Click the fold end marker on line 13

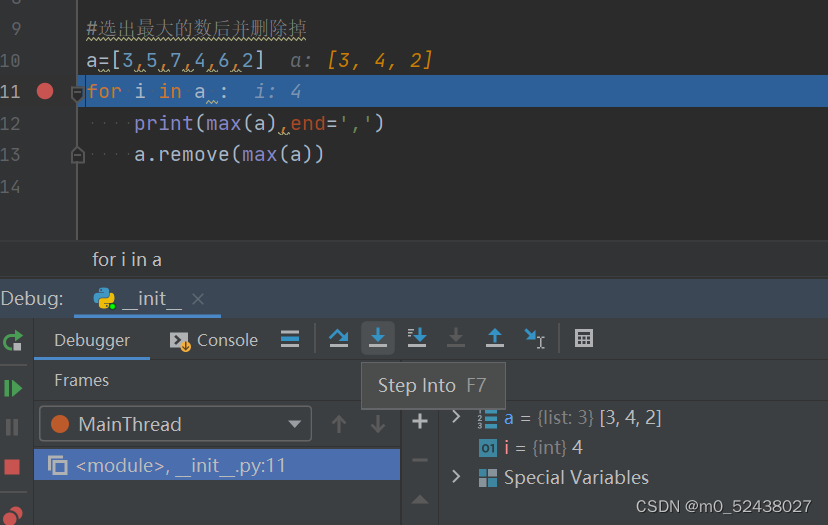(x=77, y=155)
